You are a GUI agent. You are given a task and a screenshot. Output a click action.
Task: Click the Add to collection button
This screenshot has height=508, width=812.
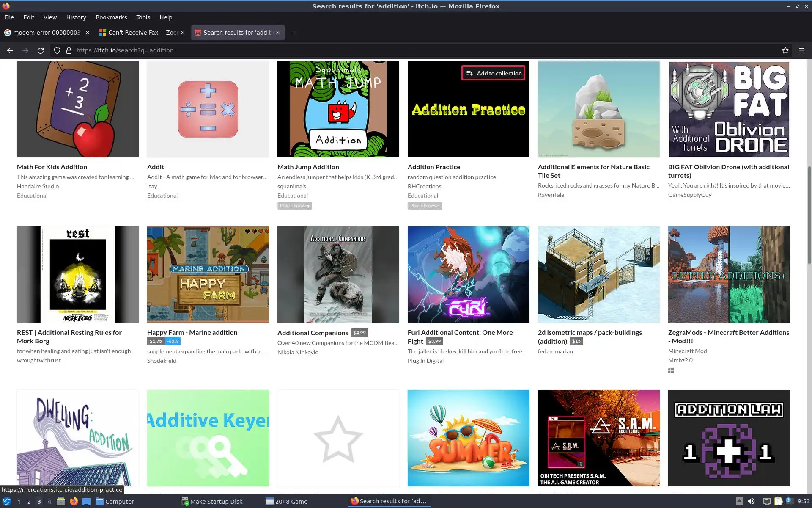[x=493, y=73]
